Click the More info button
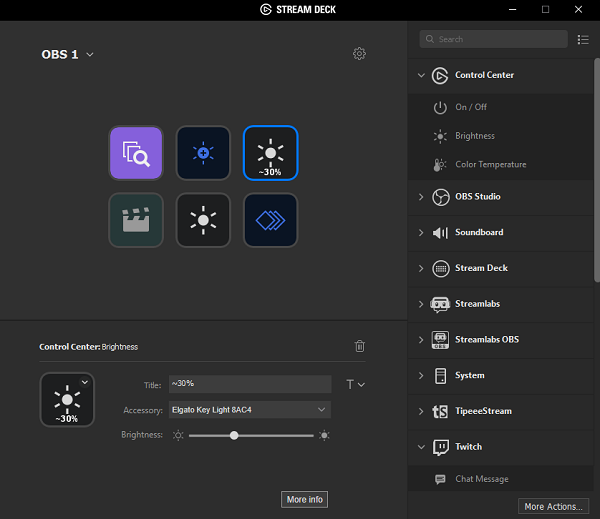This screenshot has height=519, width=600. (305, 499)
